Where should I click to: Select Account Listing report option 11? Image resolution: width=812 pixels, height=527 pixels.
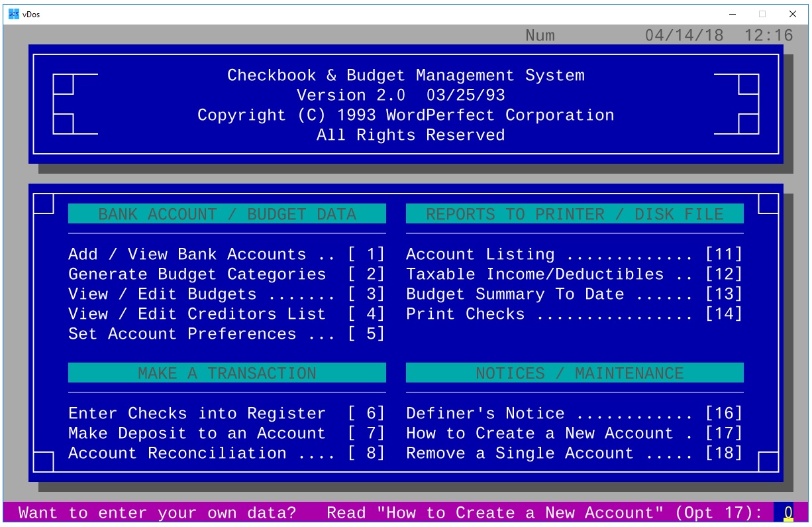point(574,255)
